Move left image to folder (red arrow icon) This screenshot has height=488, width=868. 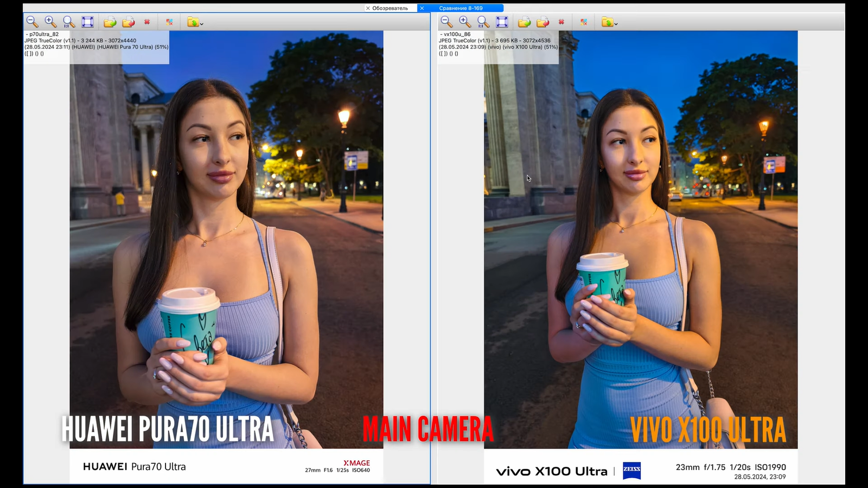point(129,22)
